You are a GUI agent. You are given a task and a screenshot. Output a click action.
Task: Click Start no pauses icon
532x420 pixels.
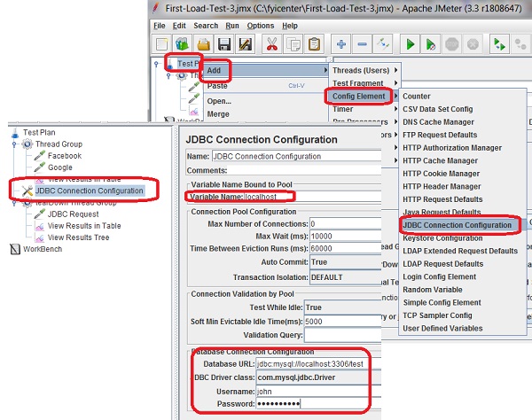(431, 44)
